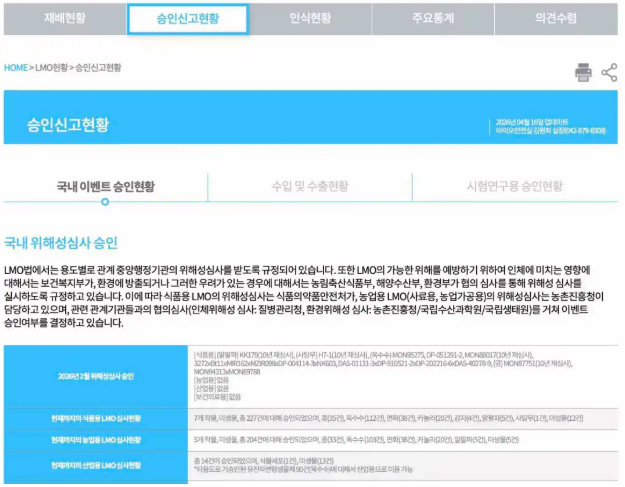Click the 국내 위해성심사 승인 section heading
Image resolution: width=625 pixels, height=487 pixels.
point(61,242)
